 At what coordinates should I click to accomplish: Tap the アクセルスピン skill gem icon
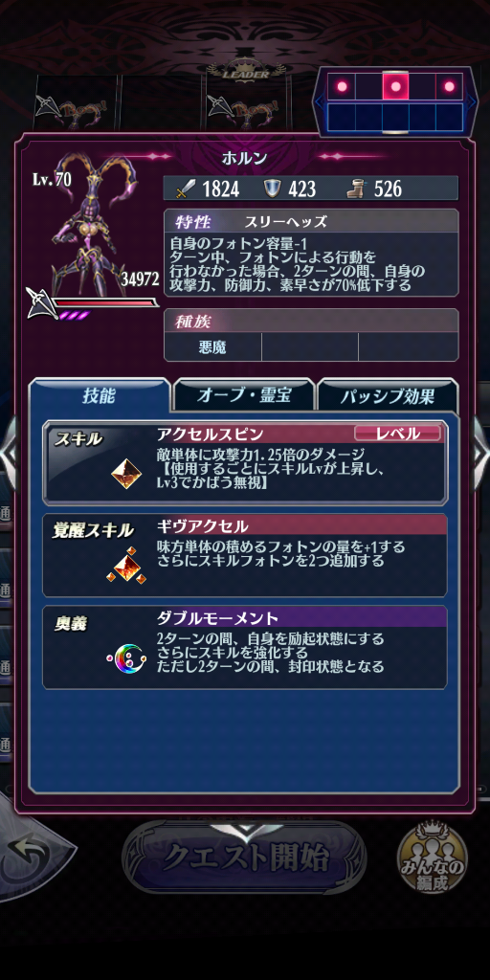pyautogui.click(x=126, y=474)
